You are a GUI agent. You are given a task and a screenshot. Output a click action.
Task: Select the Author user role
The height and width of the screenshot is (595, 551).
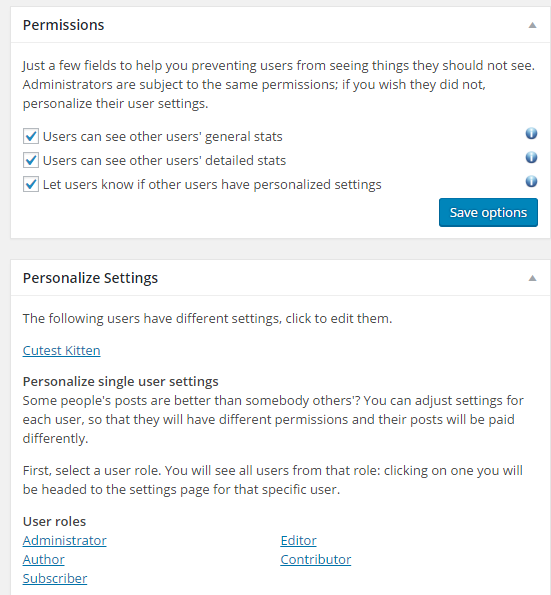click(x=44, y=559)
